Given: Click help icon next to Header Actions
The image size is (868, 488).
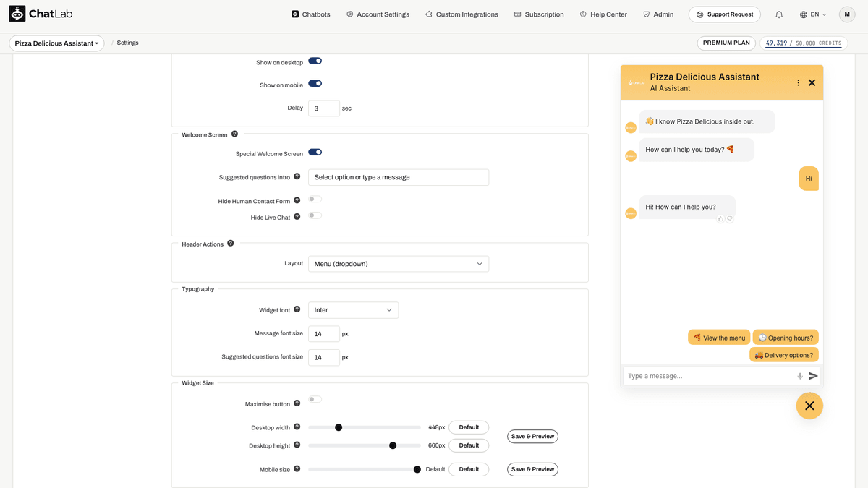Looking at the screenshot, I should point(231,244).
